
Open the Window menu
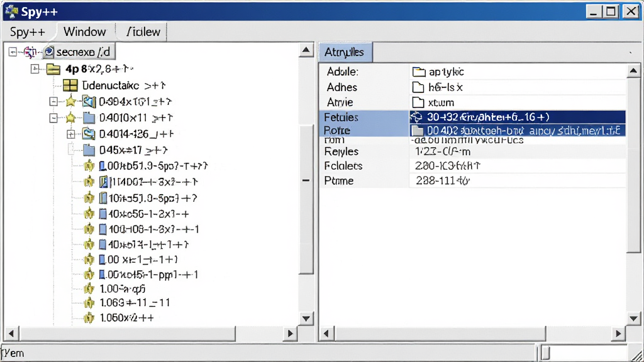coord(85,31)
